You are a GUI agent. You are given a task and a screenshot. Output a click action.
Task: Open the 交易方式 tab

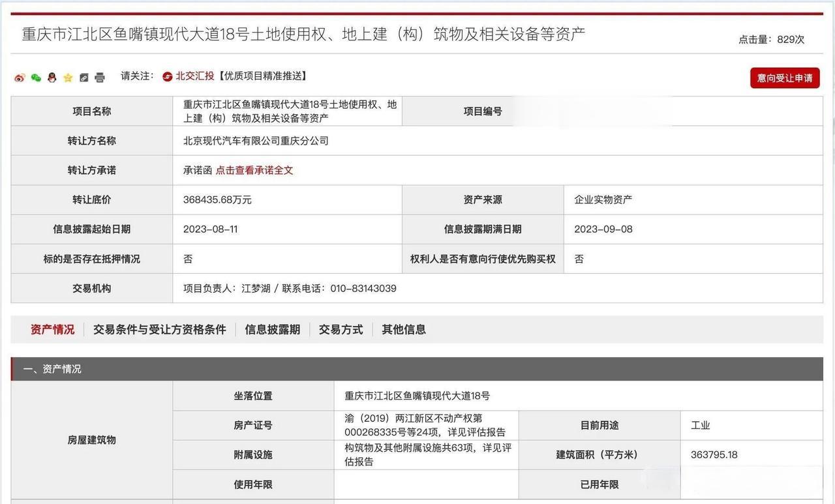341,329
